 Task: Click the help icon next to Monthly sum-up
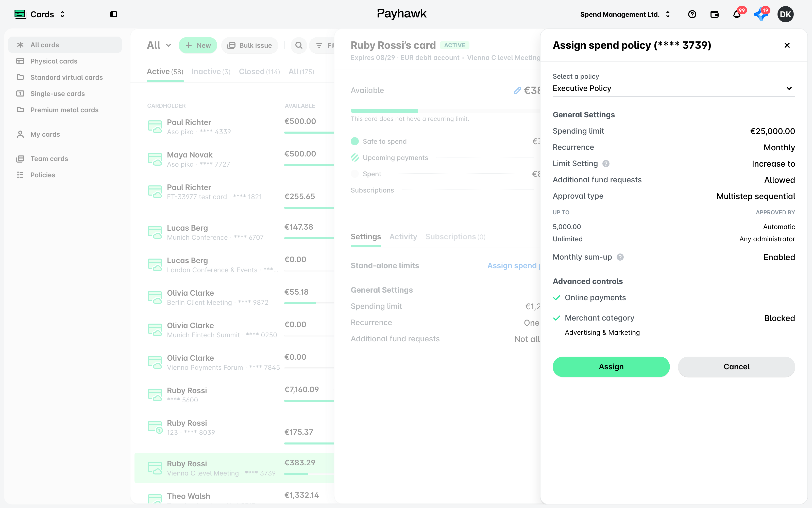(x=620, y=257)
